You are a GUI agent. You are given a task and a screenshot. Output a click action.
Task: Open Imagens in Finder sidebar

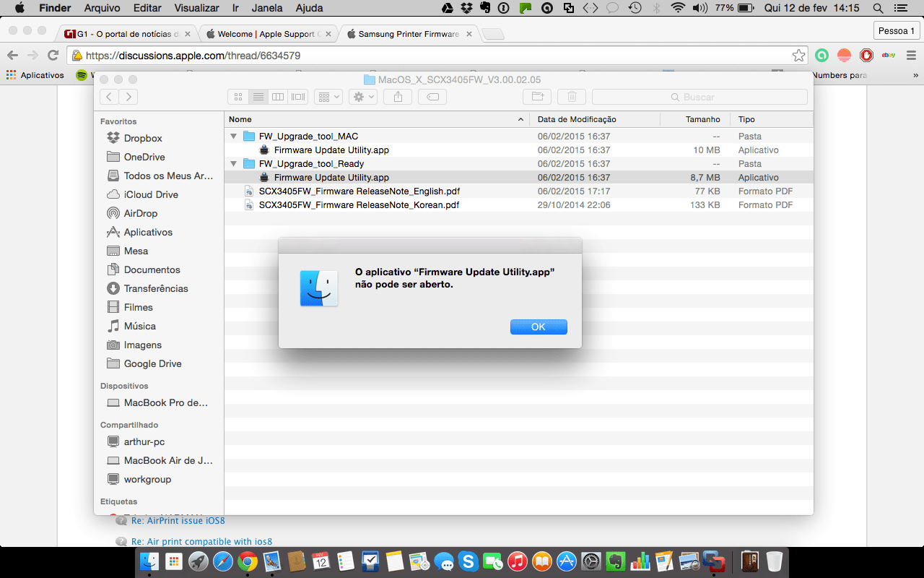pos(142,345)
